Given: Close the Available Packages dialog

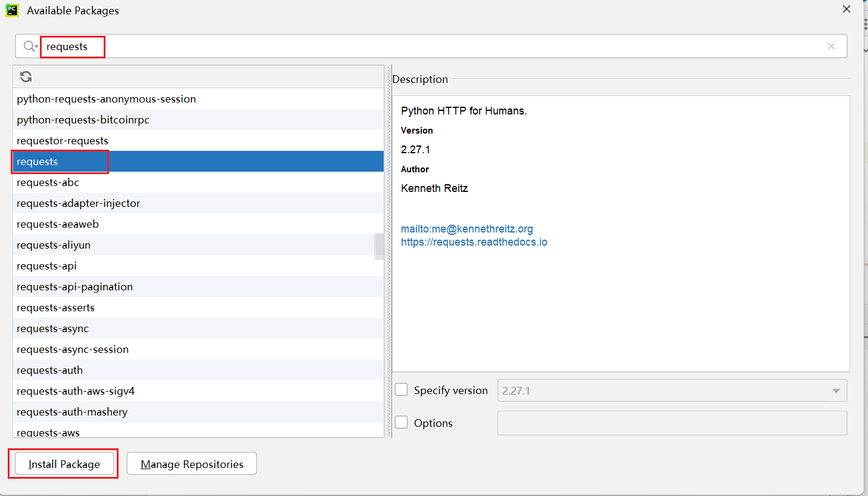Looking at the screenshot, I should 846,9.
